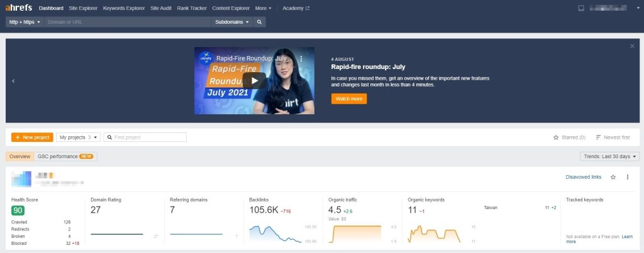Click the Redirects count 2
644x253 pixels.
point(69,229)
